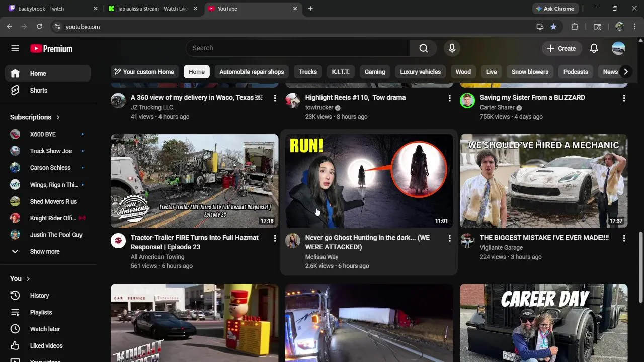Viewport: 644px width, 362px height.
Task: Bookmark this page with star icon
Action: 553,27
